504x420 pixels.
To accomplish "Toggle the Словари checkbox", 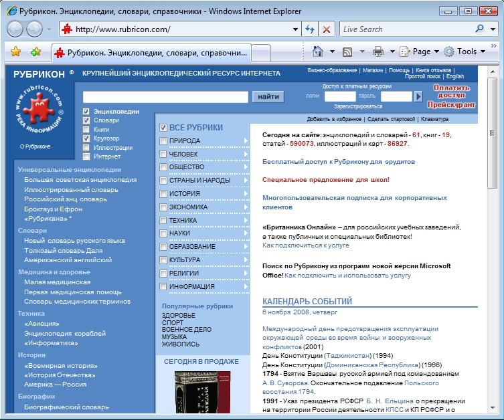I will click(86, 120).
